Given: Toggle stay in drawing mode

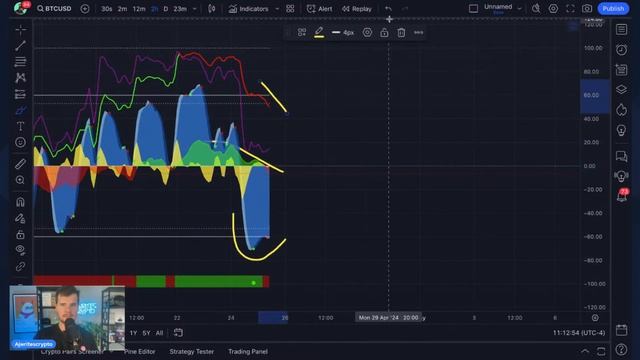Looking at the screenshot, I should pos(20,218).
